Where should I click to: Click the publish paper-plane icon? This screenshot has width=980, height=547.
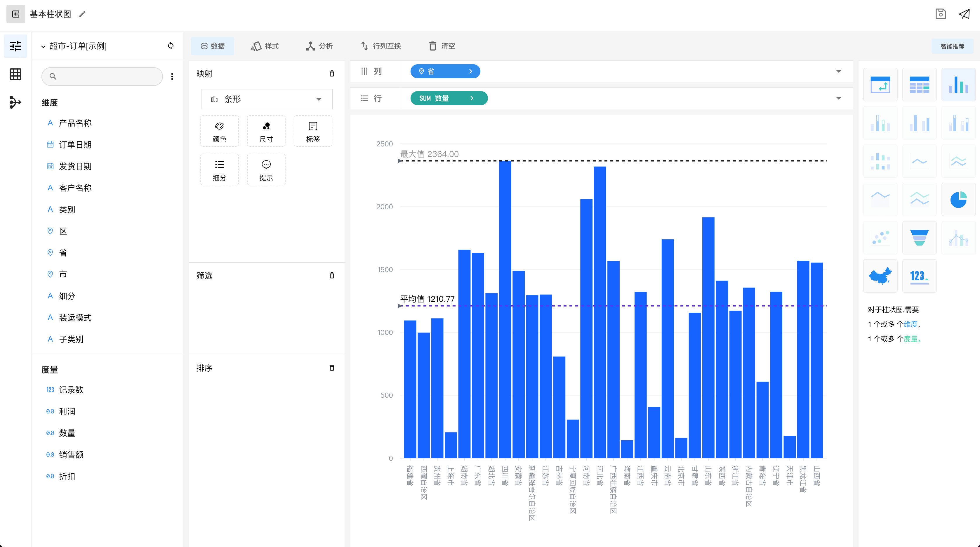[x=964, y=14]
